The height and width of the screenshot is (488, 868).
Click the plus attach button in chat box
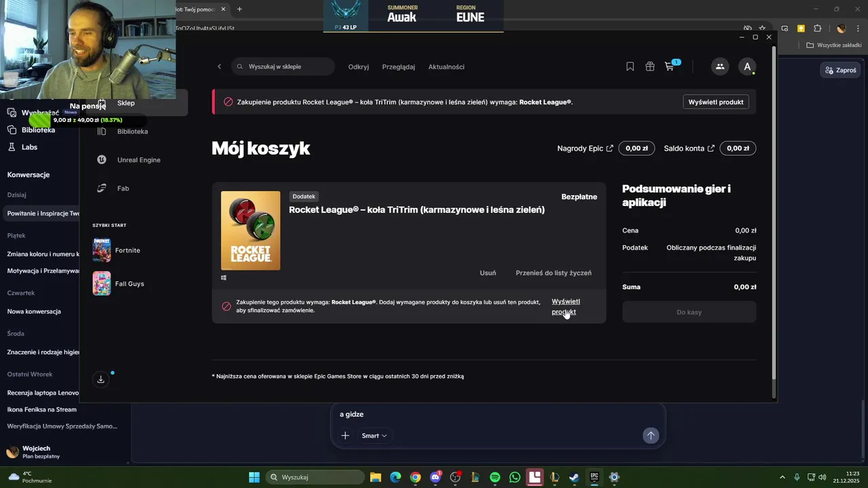pos(345,436)
